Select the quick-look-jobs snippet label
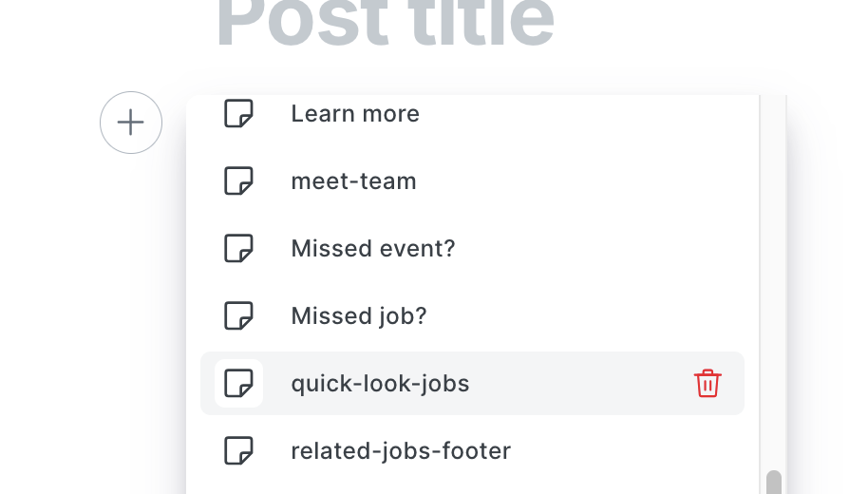The height and width of the screenshot is (494, 868). click(380, 383)
